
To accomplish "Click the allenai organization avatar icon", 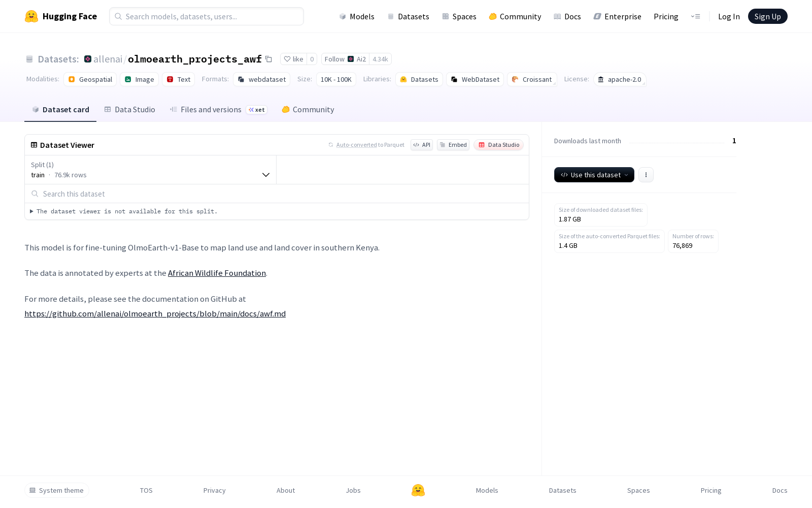I will click(88, 59).
